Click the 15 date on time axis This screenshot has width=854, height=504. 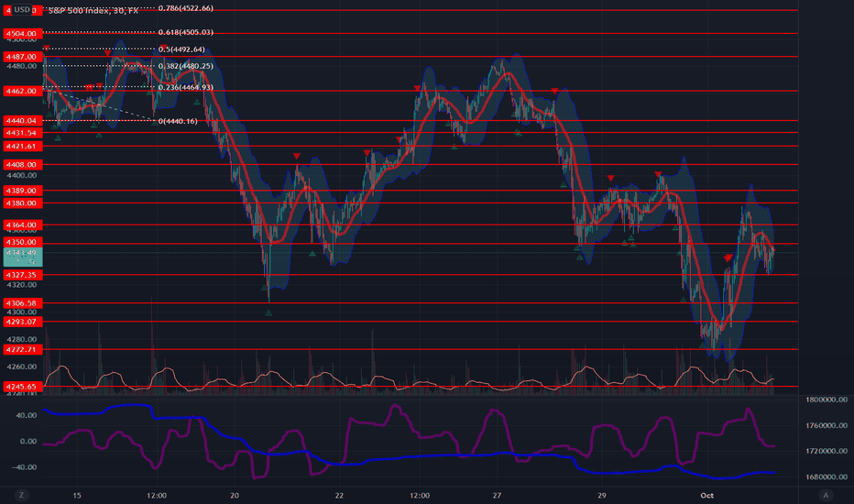[77, 495]
